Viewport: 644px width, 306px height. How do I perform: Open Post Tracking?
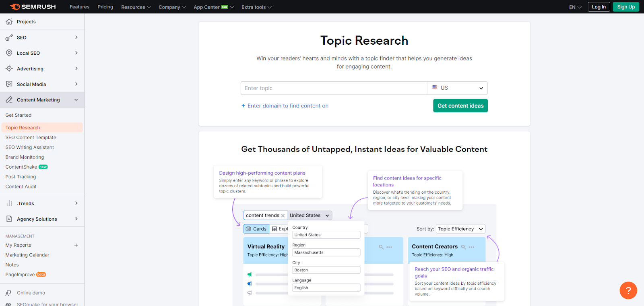point(21,177)
